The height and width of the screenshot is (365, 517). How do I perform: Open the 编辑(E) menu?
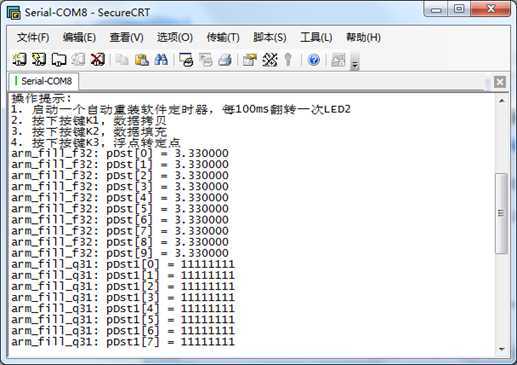(x=79, y=37)
